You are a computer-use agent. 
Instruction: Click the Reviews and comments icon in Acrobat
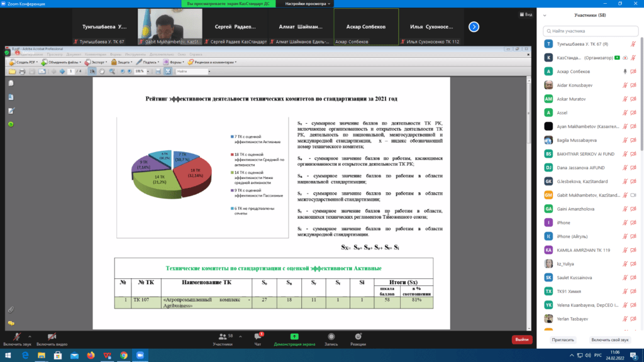191,62
